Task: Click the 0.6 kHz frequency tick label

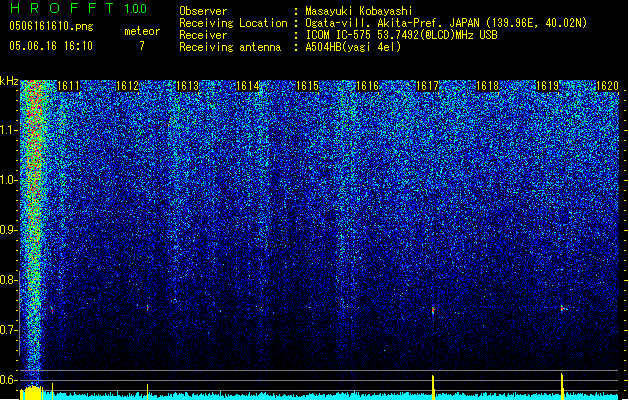Action: click(9, 380)
